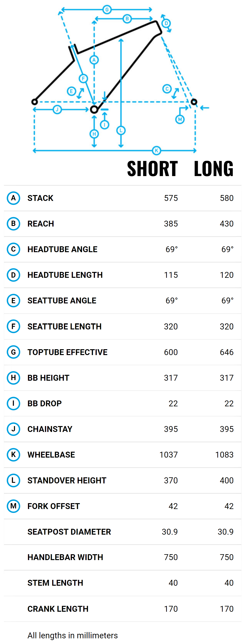Select the SEATTUBE LENGTH row label
The width and height of the screenshot is (246, 644).
pyautogui.click(x=64, y=326)
